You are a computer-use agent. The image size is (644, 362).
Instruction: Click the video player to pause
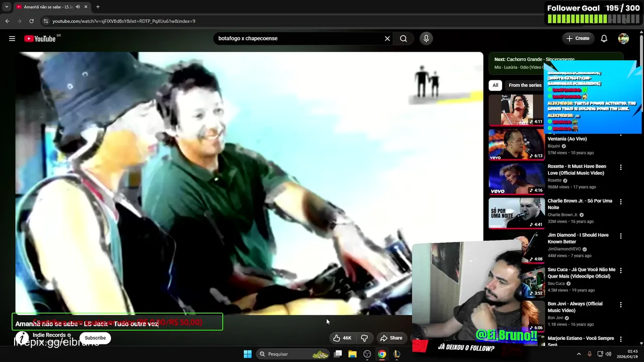[x=249, y=184]
